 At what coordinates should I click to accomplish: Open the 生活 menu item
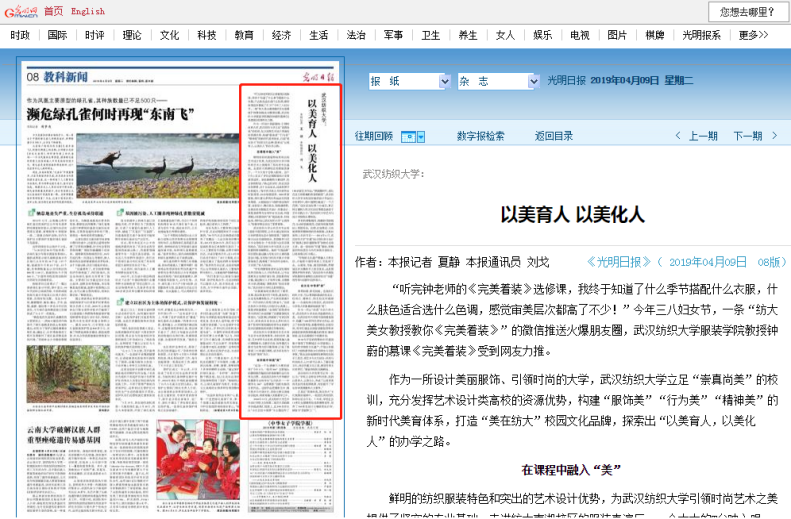tap(318, 35)
